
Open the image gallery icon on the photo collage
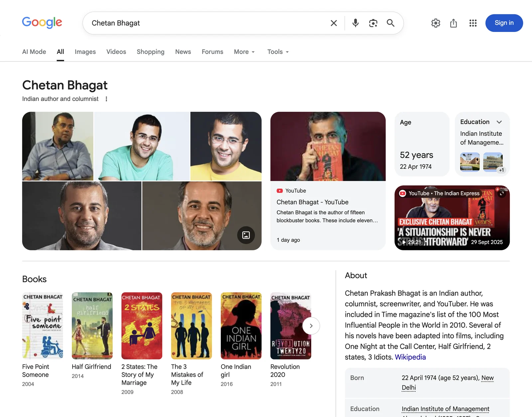[x=246, y=235]
